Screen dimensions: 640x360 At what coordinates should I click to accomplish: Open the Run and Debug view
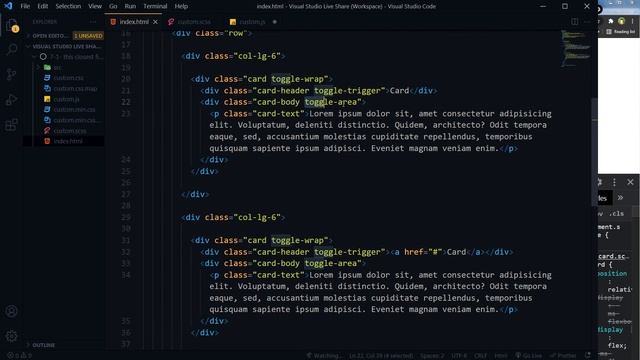(x=12, y=99)
